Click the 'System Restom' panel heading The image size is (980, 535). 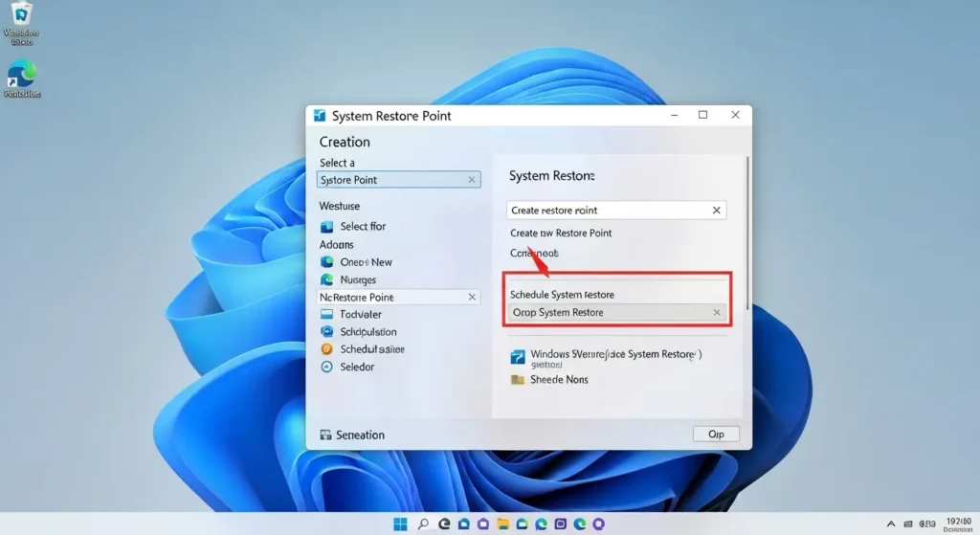pos(551,176)
